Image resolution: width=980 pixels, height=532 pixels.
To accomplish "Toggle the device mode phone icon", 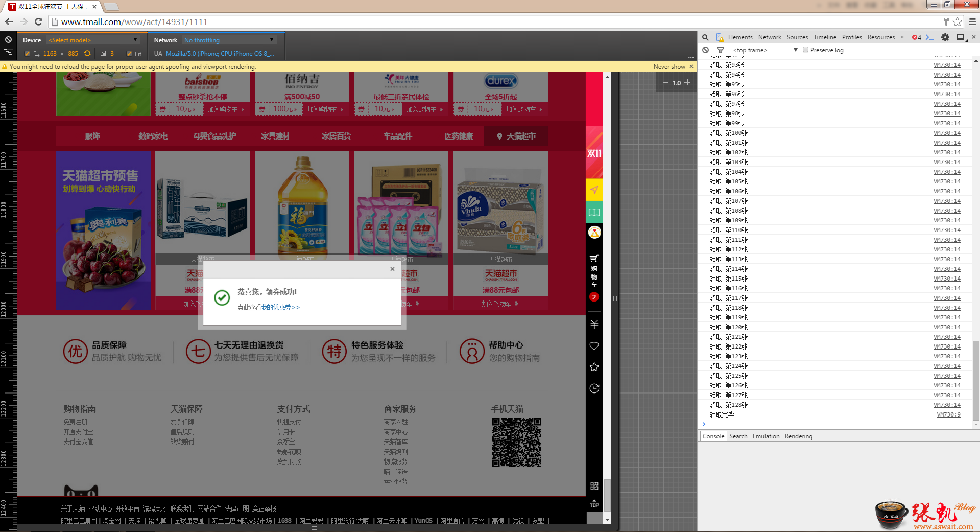I will point(720,37).
